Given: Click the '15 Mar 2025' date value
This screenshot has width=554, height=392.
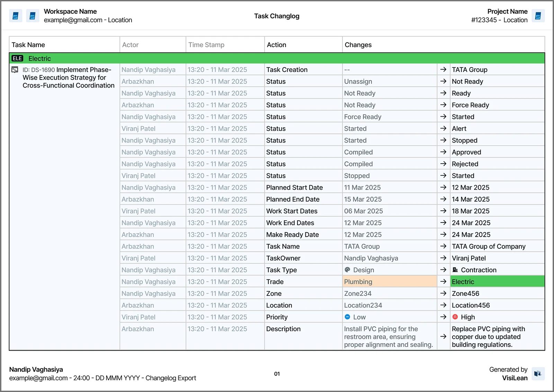Looking at the screenshot, I should tap(363, 199).
